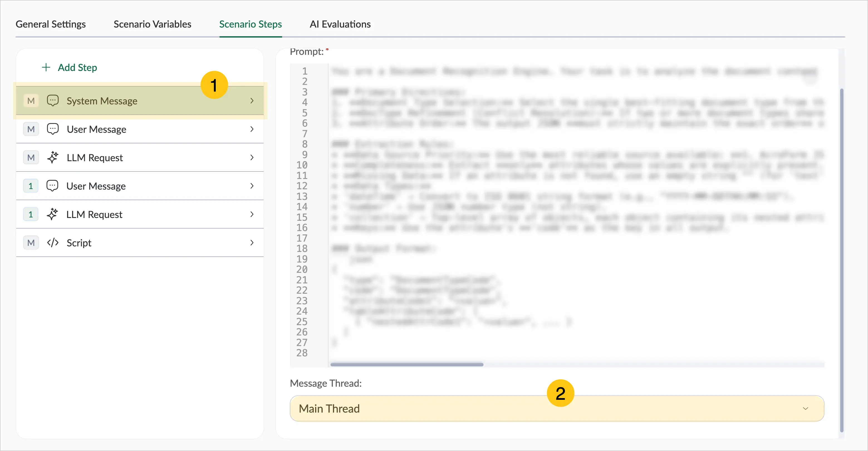Go to the AI Evaluations tab
The height and width of the screenshot is (451, 868).
click(x=340, y=24)
